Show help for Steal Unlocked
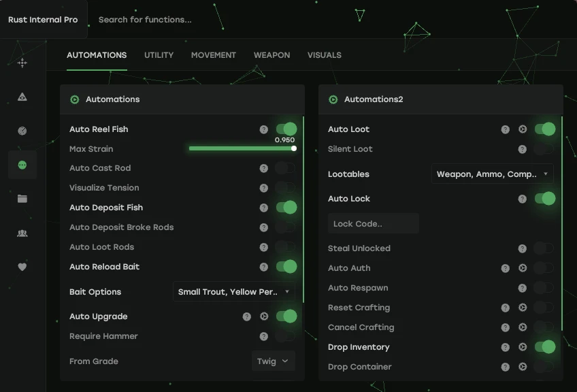Screen dimensions: 577x392 pos(522,248)
